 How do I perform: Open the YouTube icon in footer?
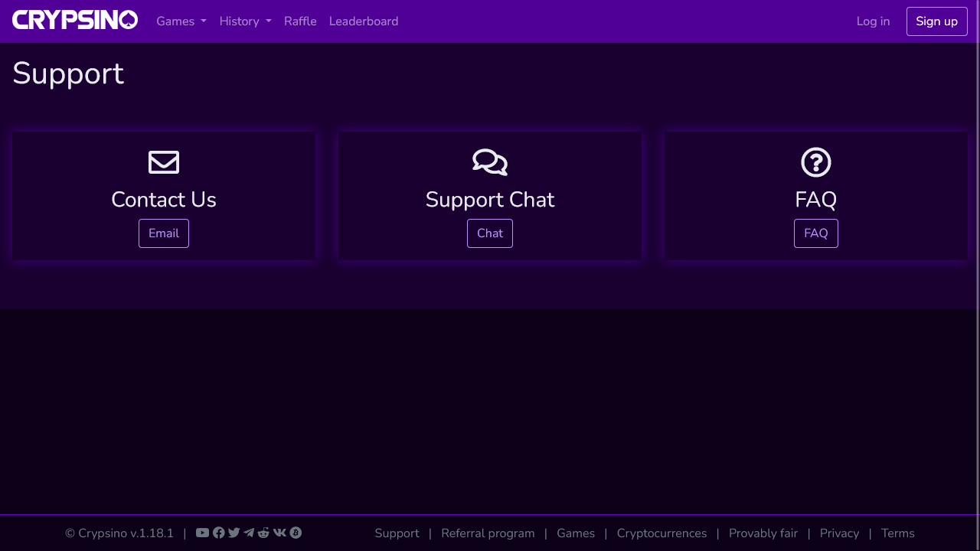point(202,533)
